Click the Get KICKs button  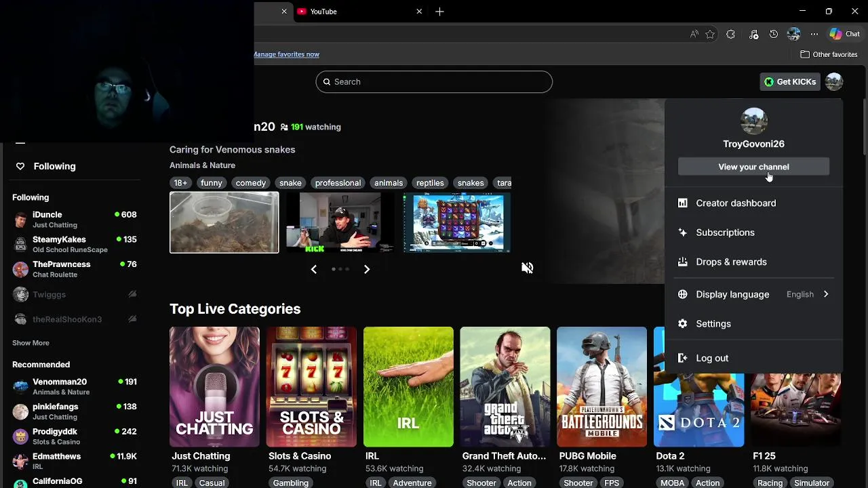790,82
